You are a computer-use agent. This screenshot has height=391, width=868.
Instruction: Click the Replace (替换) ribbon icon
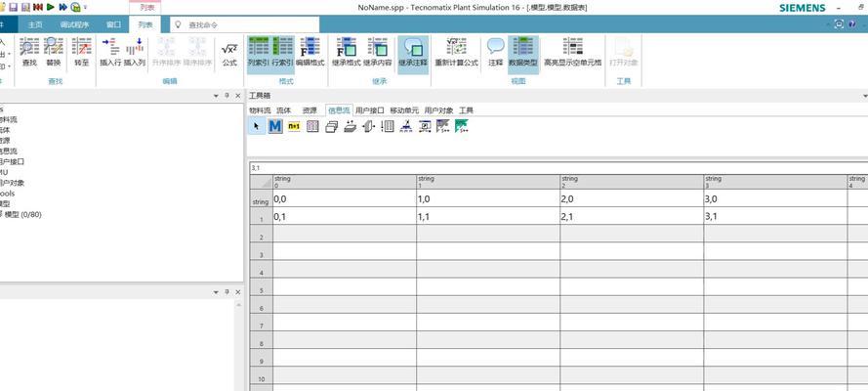(53, 52)
